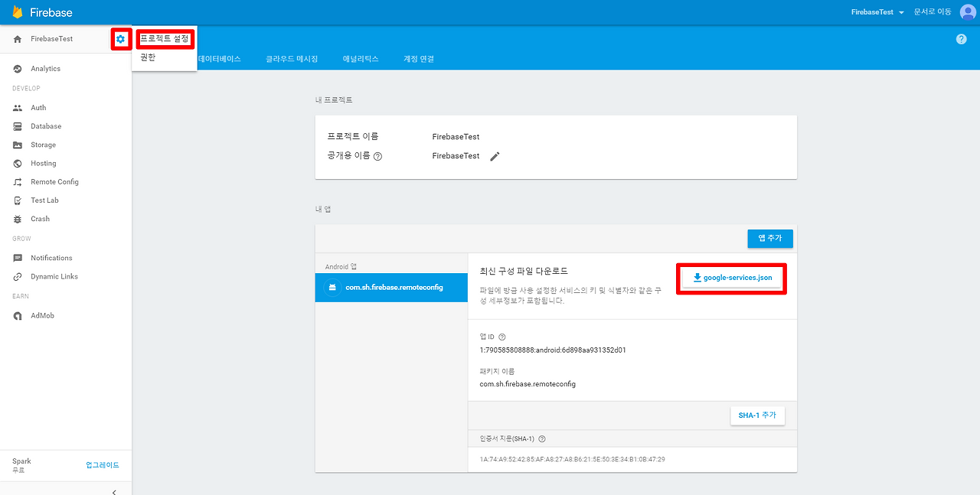Screen dimensions: 980x495
Task: Click the Notifications message icon
Action: point(18,258)
